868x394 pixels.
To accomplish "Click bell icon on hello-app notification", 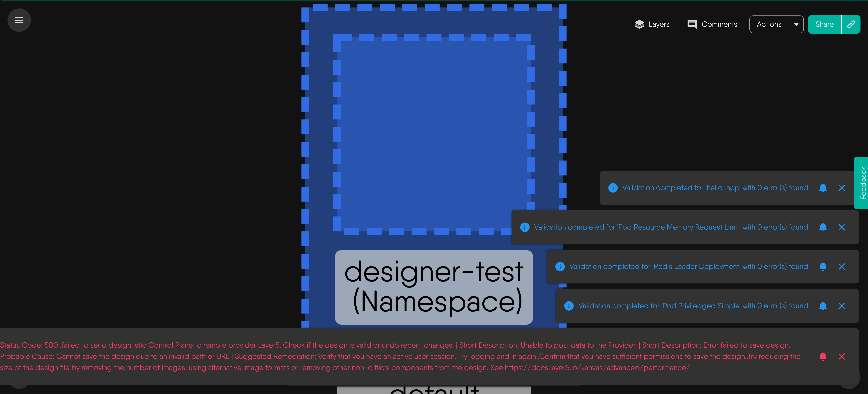I will click(823, 188).
